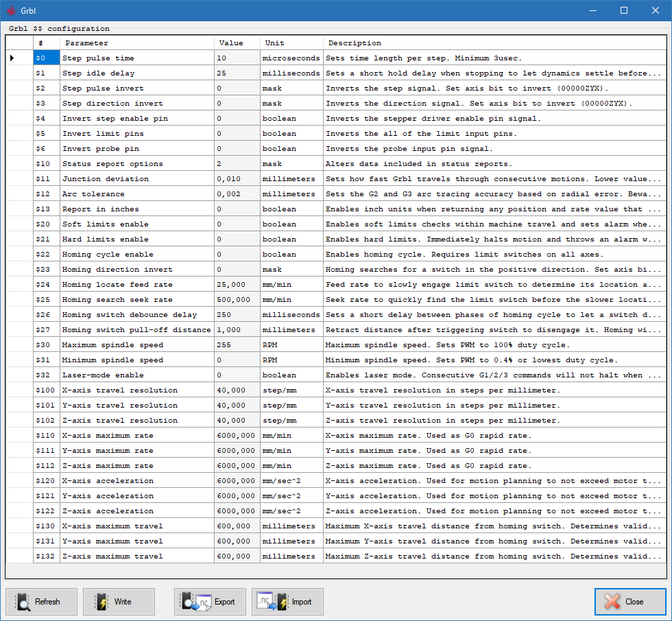Edit the Y-axis maximum rate value 6000,000
This screenshot has width=672, height=621.
[237, 450]
